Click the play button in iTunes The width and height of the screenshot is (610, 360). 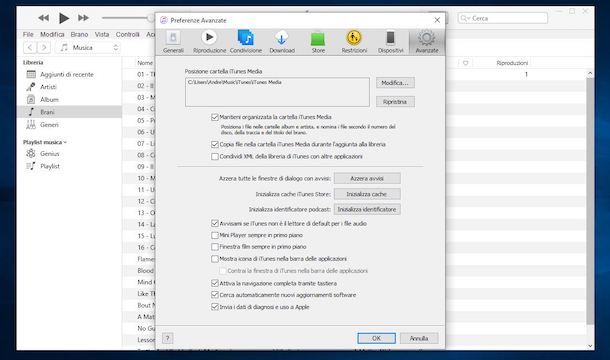coord(64,18)
